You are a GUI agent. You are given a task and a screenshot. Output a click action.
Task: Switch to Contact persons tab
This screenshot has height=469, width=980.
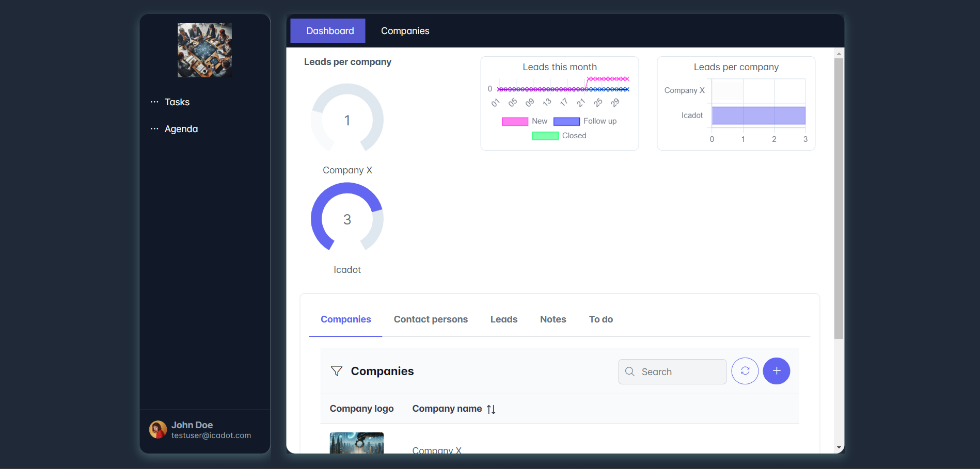click(431, 319)
